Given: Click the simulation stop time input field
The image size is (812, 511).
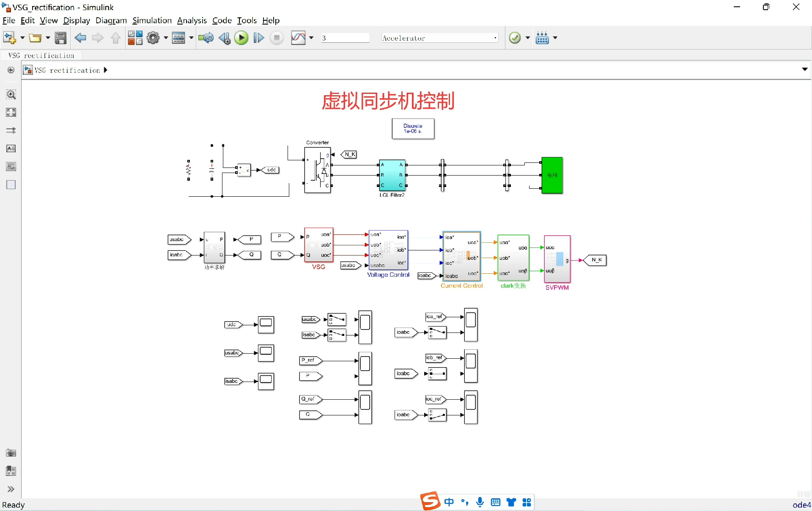Looking at the screenshot, I should click(x=345, y=38).
